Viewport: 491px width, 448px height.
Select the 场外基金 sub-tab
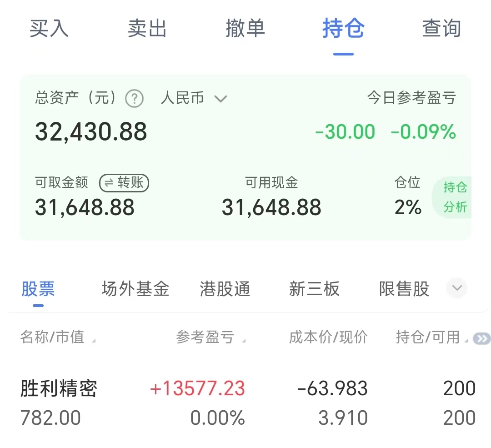(135, 289)
